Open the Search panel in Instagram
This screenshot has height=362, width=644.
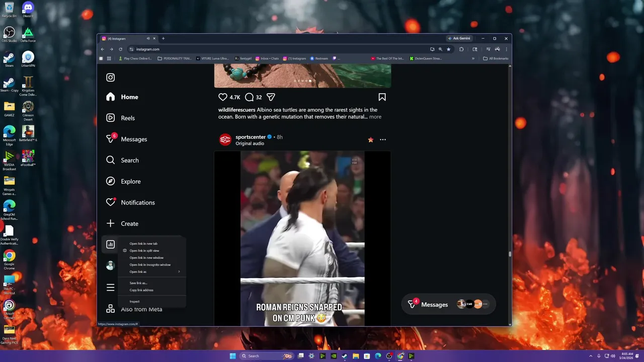coord(122,160)
